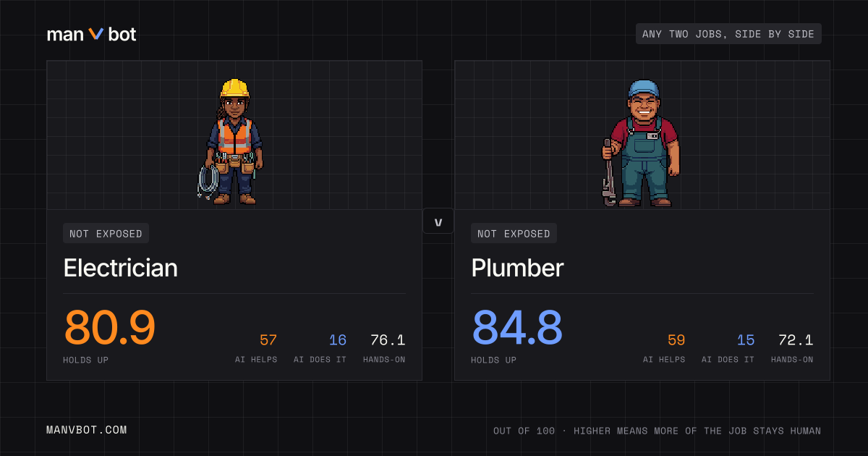This screenshot has height=456, width=868.
Task: Click the 'Out of 100' footer note
Action: tap(658, 431)
